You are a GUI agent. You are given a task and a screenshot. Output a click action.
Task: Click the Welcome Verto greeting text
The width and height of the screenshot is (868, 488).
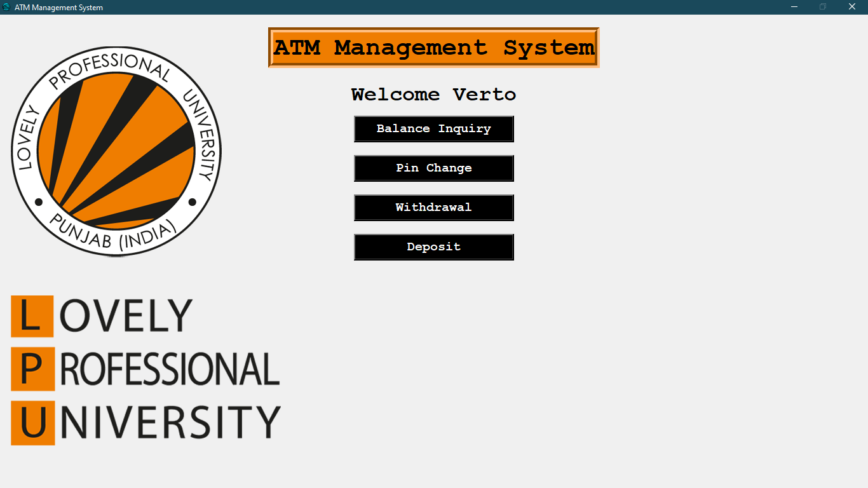434,94
